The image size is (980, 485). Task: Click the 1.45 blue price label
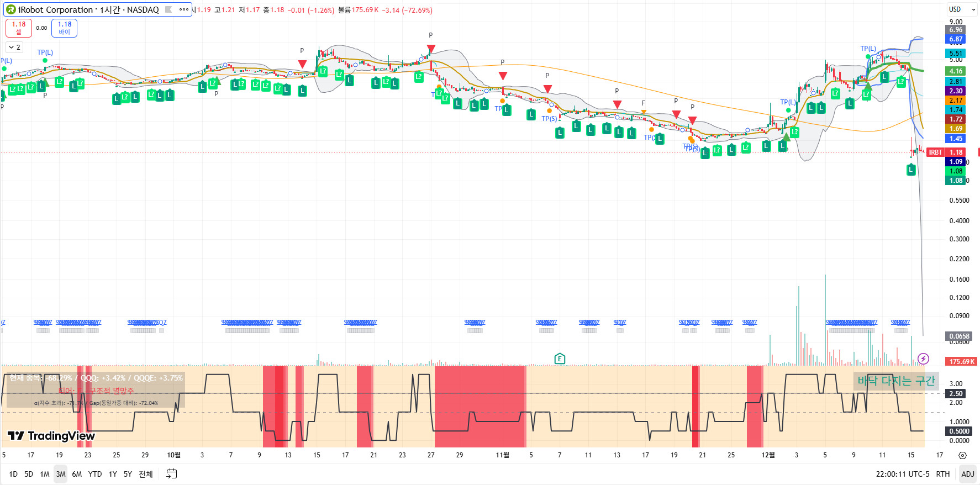pos(956,139)
